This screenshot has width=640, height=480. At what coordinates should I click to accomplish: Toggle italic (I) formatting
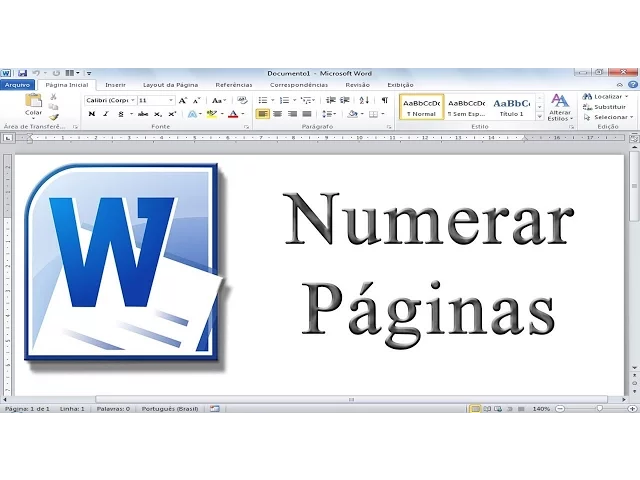point(106,114)
